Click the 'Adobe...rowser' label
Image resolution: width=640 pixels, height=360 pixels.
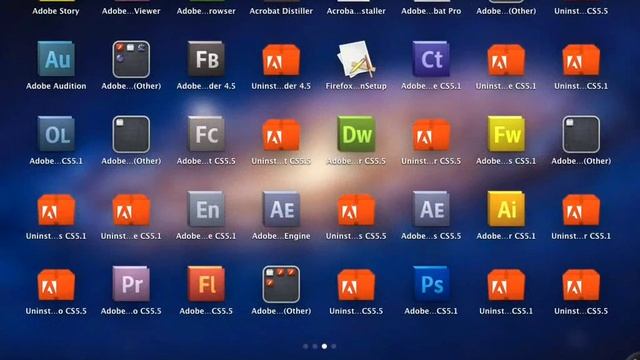(x=206, y=11)
